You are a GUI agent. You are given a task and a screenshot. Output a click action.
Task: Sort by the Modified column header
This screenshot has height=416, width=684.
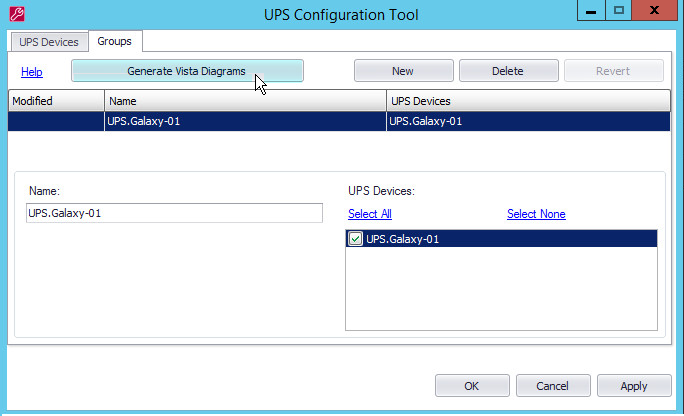pyautogui.click(x=56, y=101)
